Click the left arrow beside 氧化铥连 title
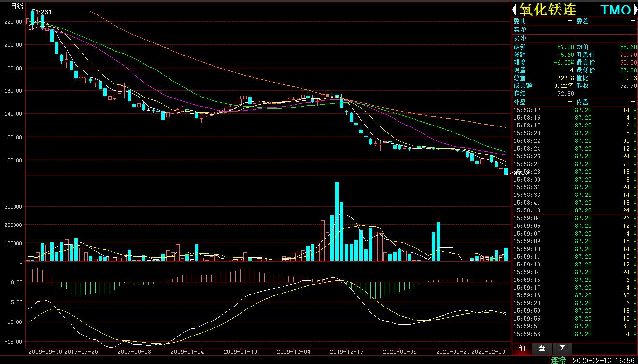 (x=515, y=10)
